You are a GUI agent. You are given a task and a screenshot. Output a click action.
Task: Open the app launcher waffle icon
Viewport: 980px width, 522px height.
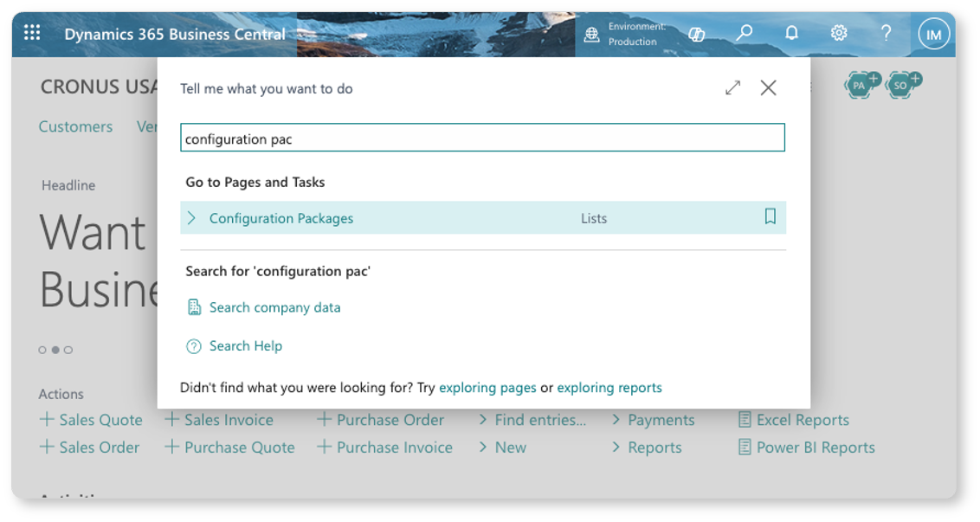pyautogui.click(x=32, y=33)
